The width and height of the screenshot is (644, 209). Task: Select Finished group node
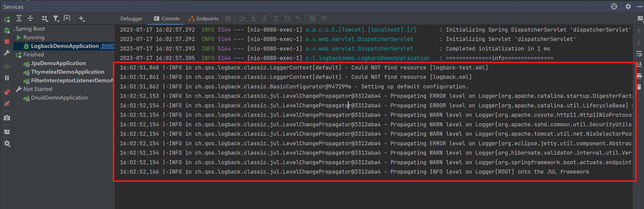click(x=34, y=55)
